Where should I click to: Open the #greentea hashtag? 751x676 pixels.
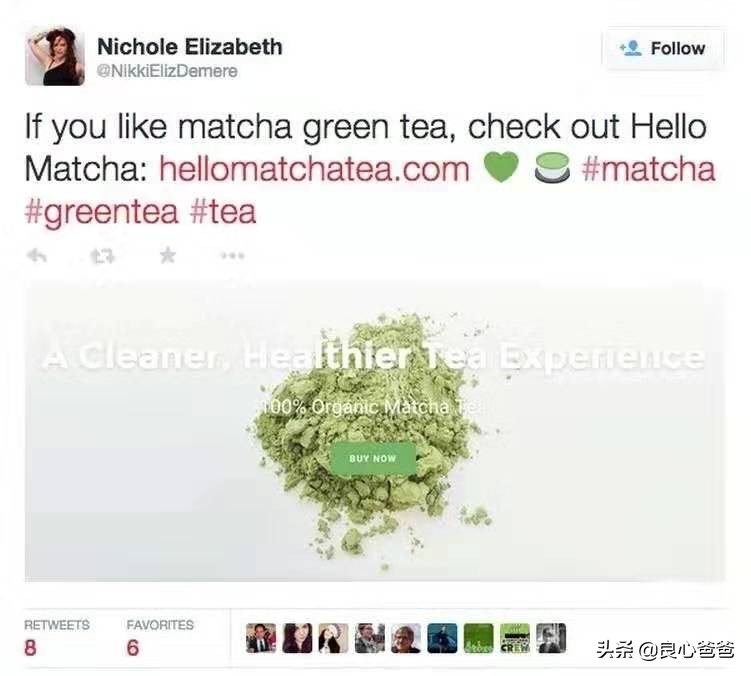tap(102, 212)
